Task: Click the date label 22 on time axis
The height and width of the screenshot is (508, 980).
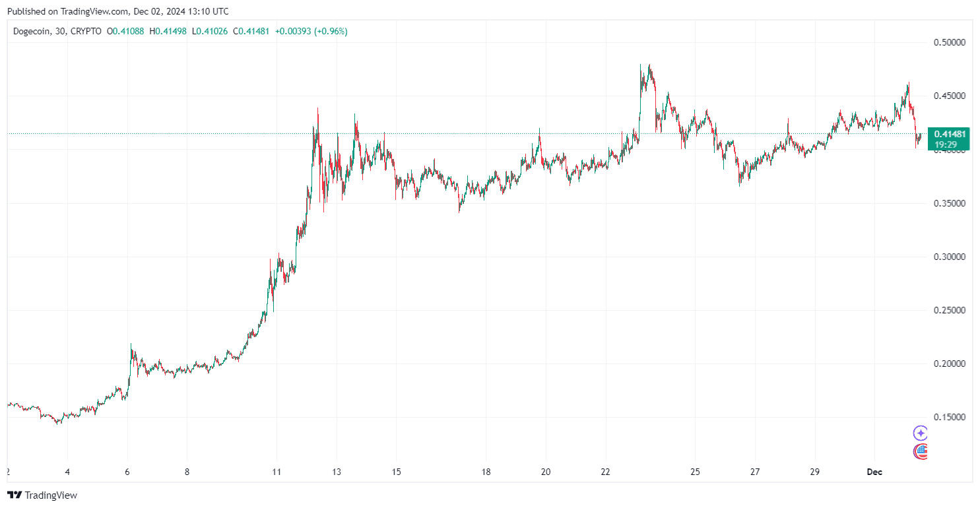Action: tap(606, 472)
